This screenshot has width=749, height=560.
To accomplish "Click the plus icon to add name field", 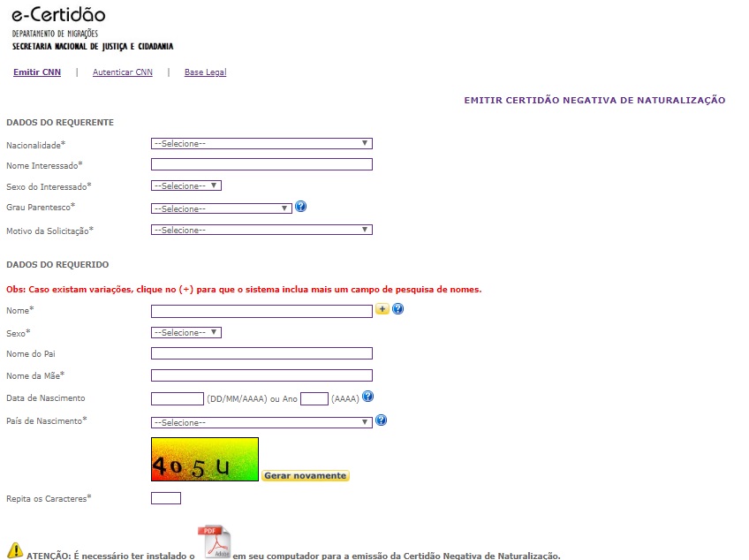I will [x=382, y=308].
